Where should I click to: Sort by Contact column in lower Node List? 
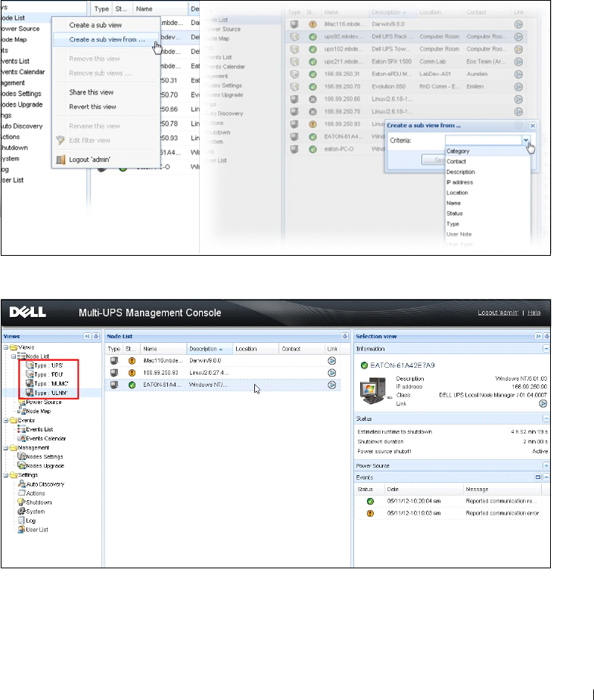302,349
